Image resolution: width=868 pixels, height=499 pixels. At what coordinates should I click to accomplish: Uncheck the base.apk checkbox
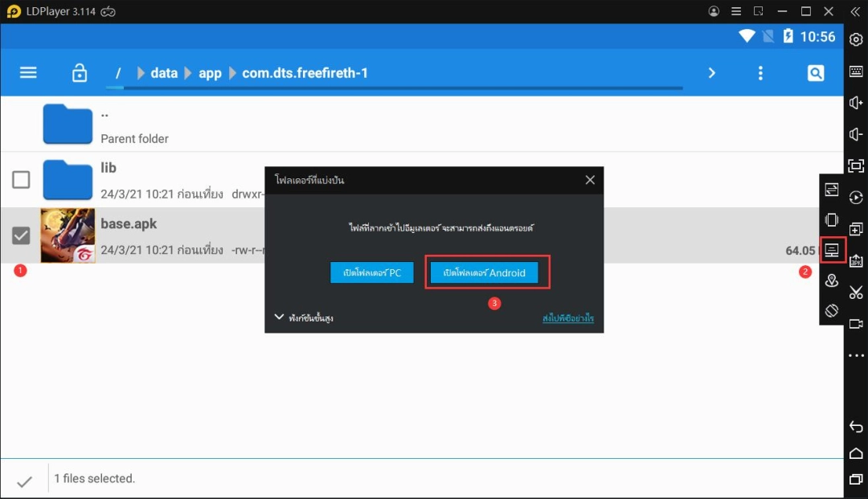(x=21, y=235)
